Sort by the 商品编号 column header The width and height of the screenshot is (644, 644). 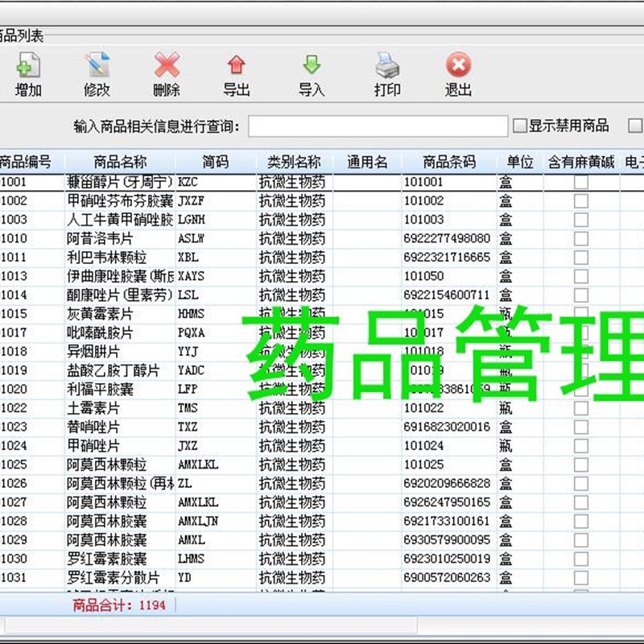click(27, 160)
